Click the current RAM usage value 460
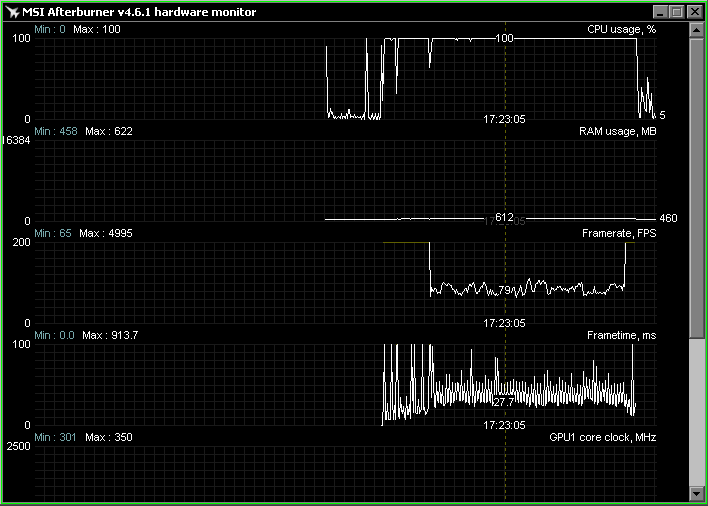708x506 pixels. (668, 218)
